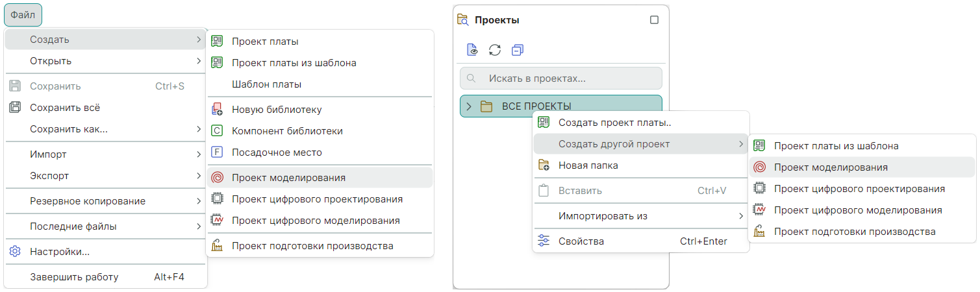The image size is (980, 292).
Task: Click the disabled Сохранить floppy icon
Action: point(15,86)
